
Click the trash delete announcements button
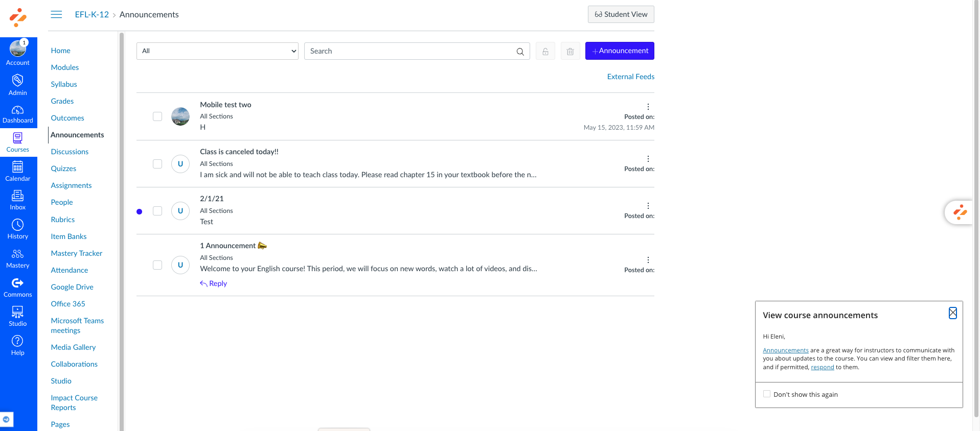[x=571, y=51]
